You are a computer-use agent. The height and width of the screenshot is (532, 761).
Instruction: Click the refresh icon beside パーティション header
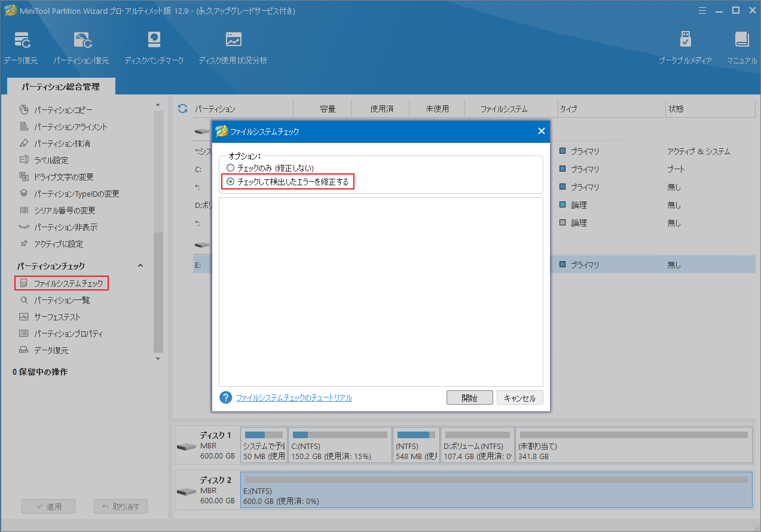(183, 109)
